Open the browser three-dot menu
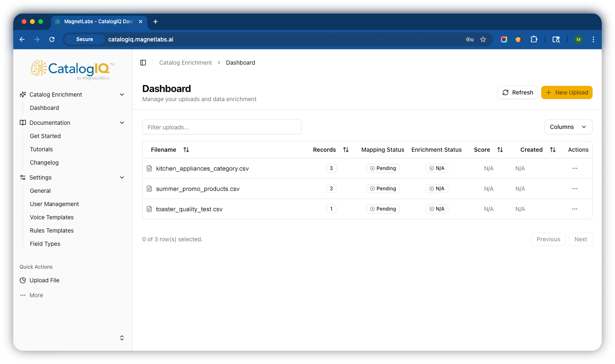This screenshot has height=364, width=615. point(593,39)
